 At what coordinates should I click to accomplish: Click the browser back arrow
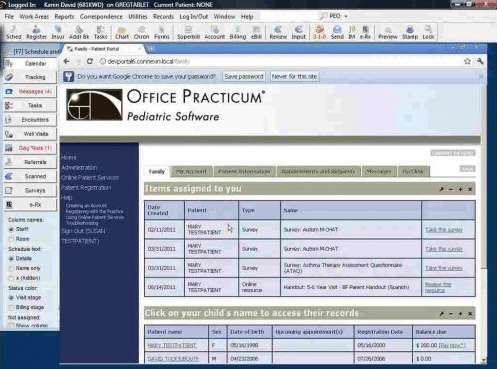click(67, 61)
